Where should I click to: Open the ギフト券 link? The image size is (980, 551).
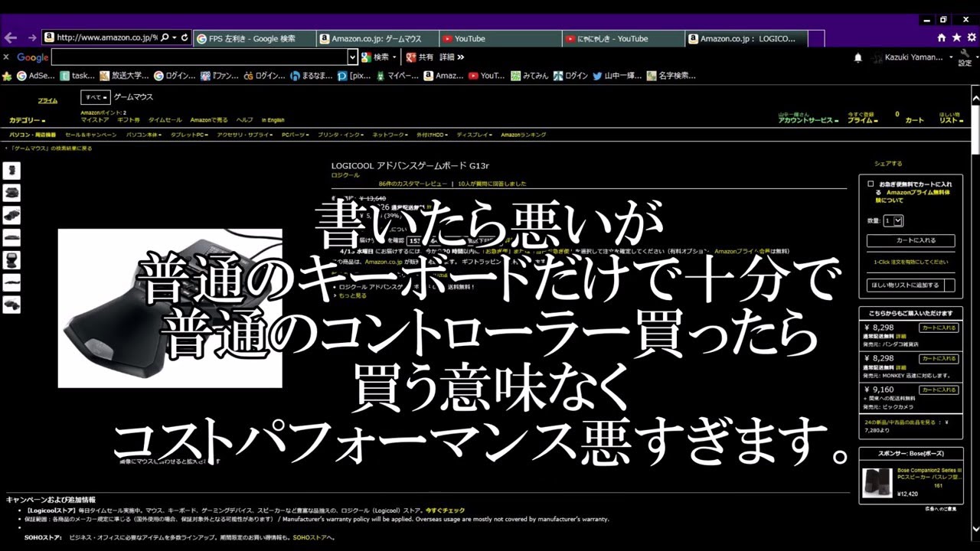click(128, 120)
